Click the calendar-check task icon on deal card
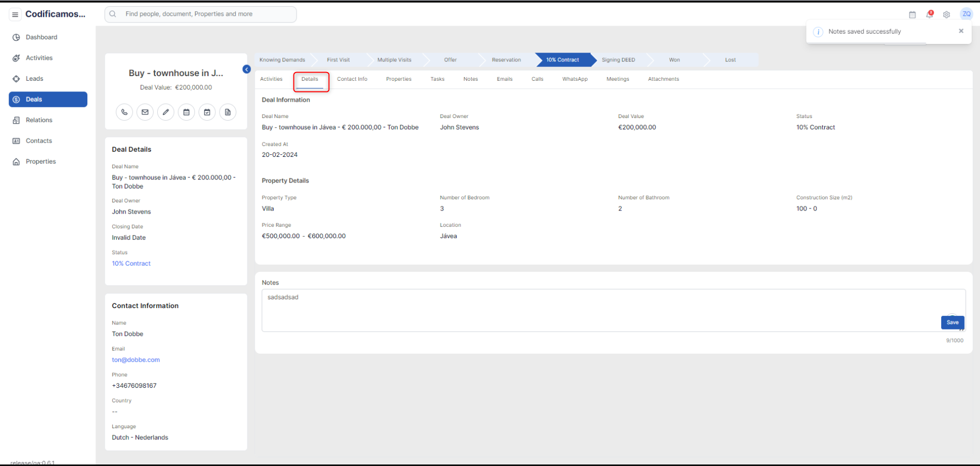The image size is (980, 466). [207, 112]
